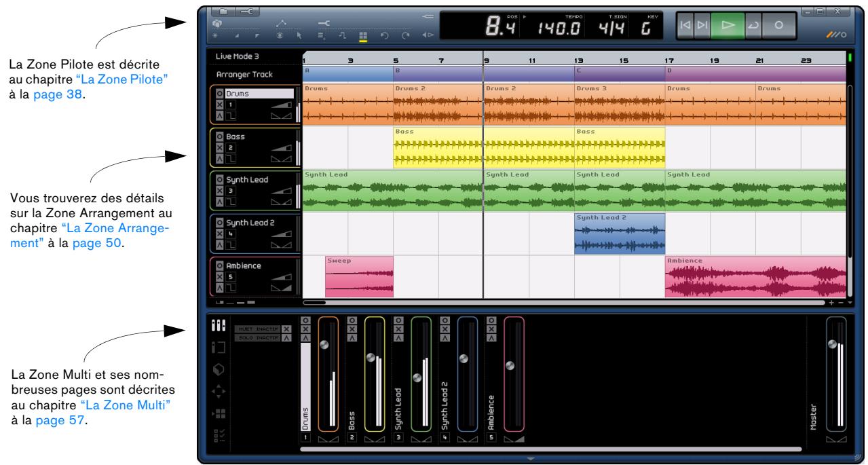This screenshot has height=465, width=868.
Task: Click the Drums track name field
Action: coord(259,93)
